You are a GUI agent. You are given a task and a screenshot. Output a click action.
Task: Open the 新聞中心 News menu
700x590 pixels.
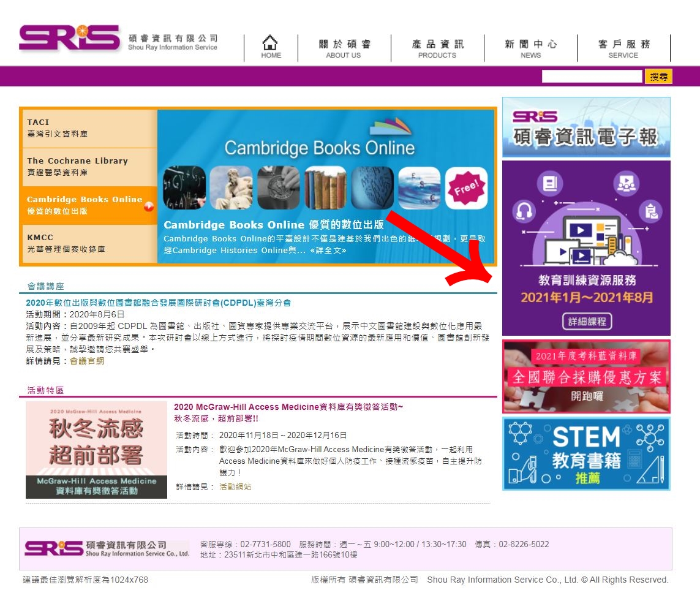[x=530, y=48]
